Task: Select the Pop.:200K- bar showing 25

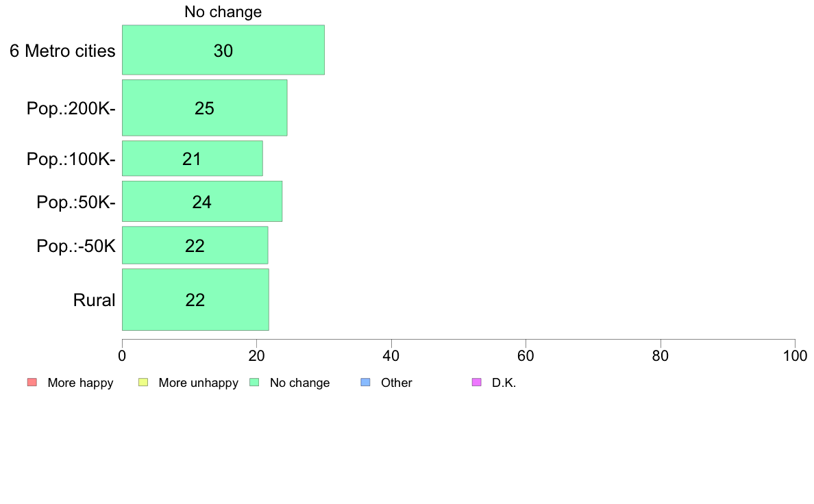Action: [x=205, y=108]
